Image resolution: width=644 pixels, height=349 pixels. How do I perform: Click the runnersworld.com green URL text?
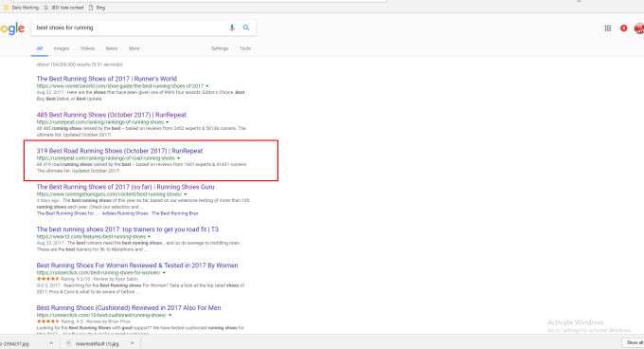120,86
